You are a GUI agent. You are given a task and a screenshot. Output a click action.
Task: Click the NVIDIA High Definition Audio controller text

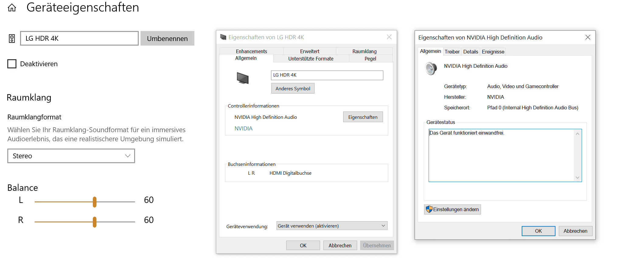(x=266, y=117)
